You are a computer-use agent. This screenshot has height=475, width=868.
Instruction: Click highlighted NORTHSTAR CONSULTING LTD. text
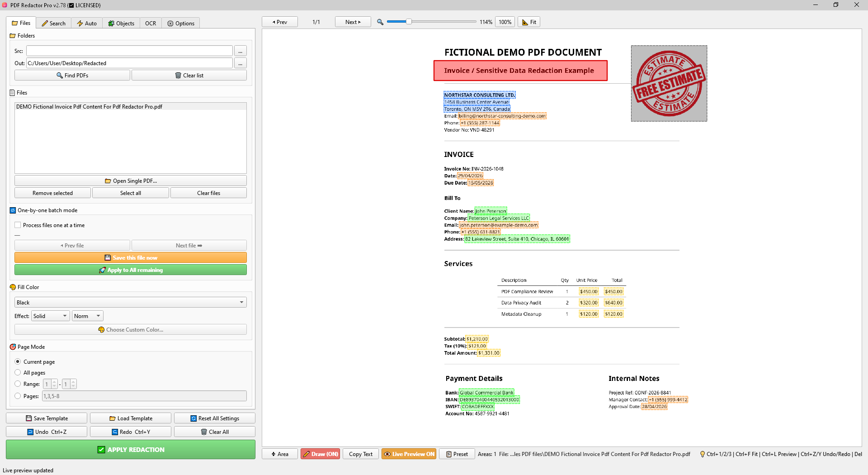click(x=479, y=95)
